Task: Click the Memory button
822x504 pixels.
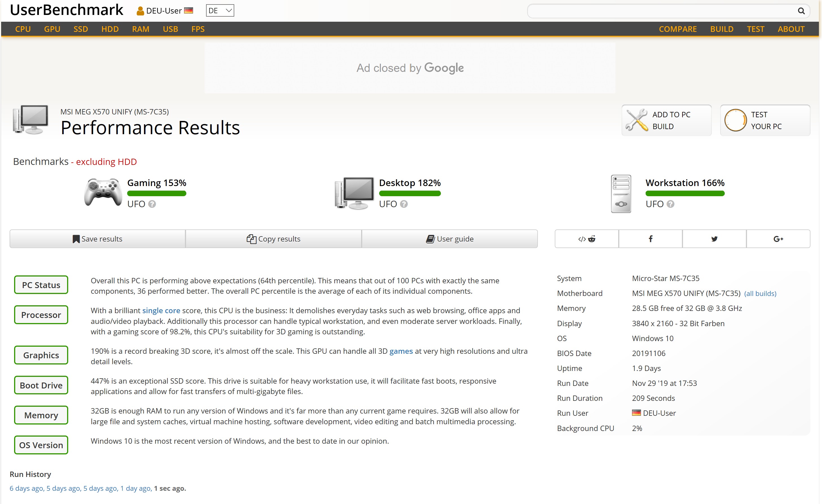Action: tap(41, 415)
